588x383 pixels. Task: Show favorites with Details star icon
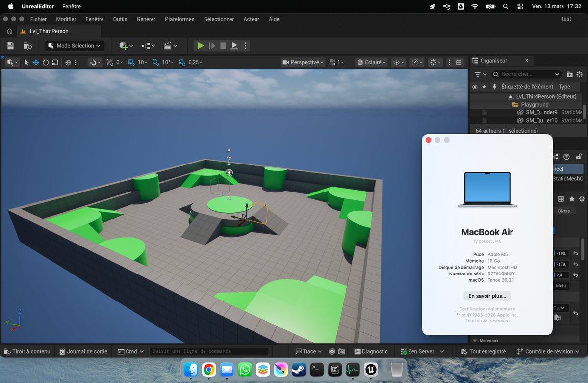coord(571,199)
